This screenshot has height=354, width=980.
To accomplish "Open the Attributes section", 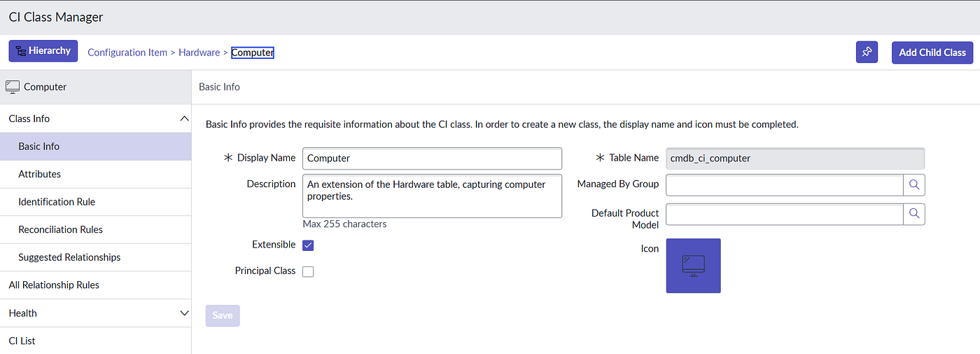I will [x=95, y=174].
